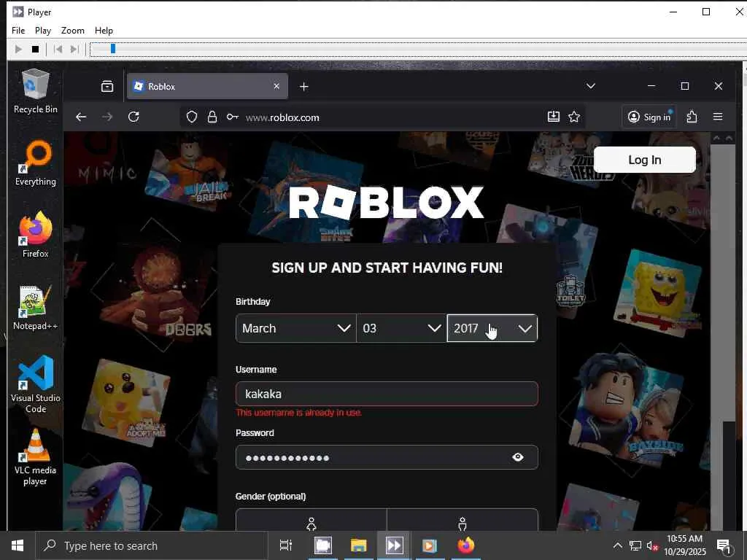Open the Play menu in Player
747x560 pixels.
tap(43, 31)
